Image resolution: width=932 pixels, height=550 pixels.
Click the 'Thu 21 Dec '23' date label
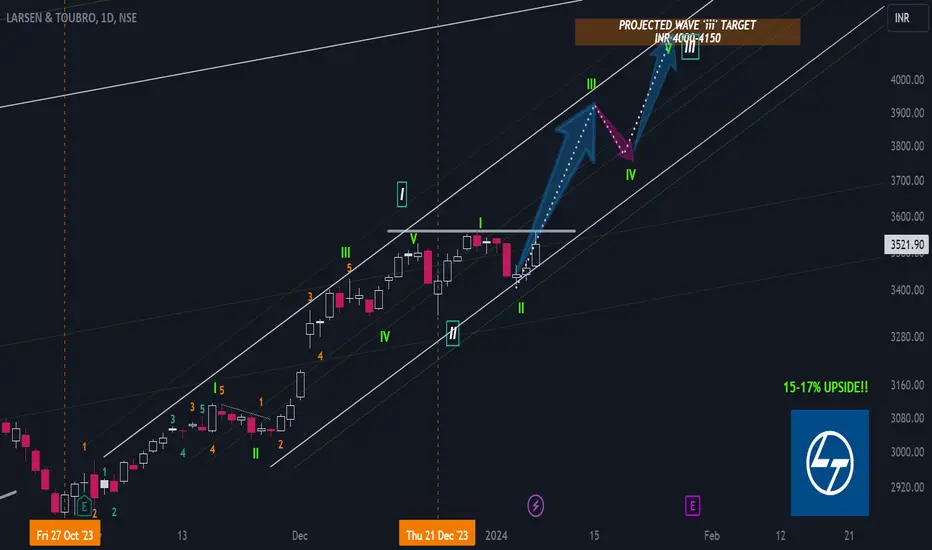tap(437, 535)
